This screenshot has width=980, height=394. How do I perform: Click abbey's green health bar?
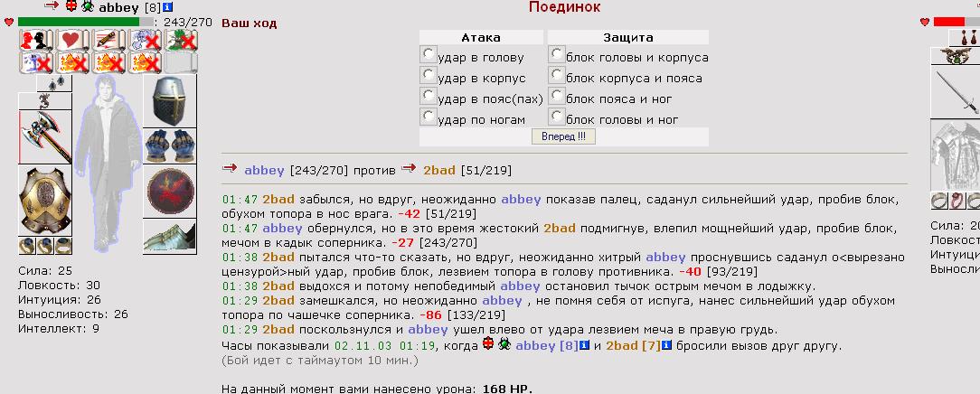coord(79,22)
